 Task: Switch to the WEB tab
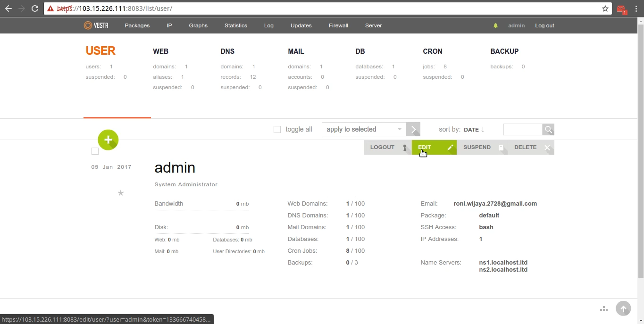point(160,51)
